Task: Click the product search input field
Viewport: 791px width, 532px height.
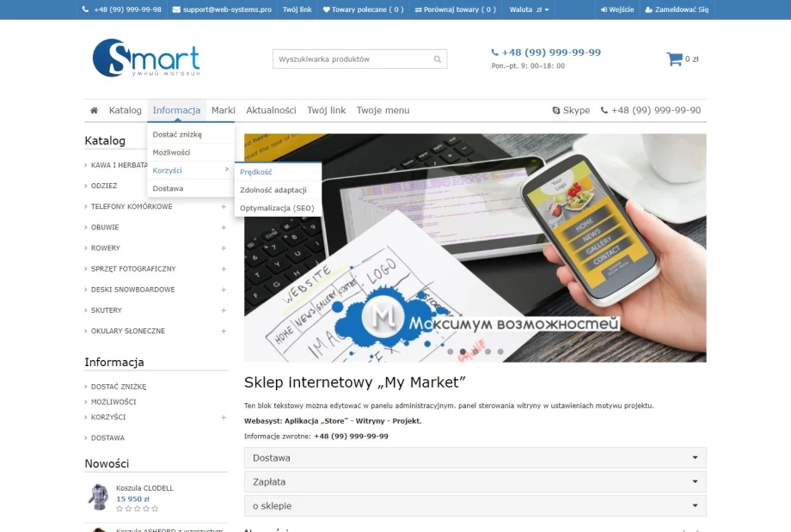Action: click(351, 59)
